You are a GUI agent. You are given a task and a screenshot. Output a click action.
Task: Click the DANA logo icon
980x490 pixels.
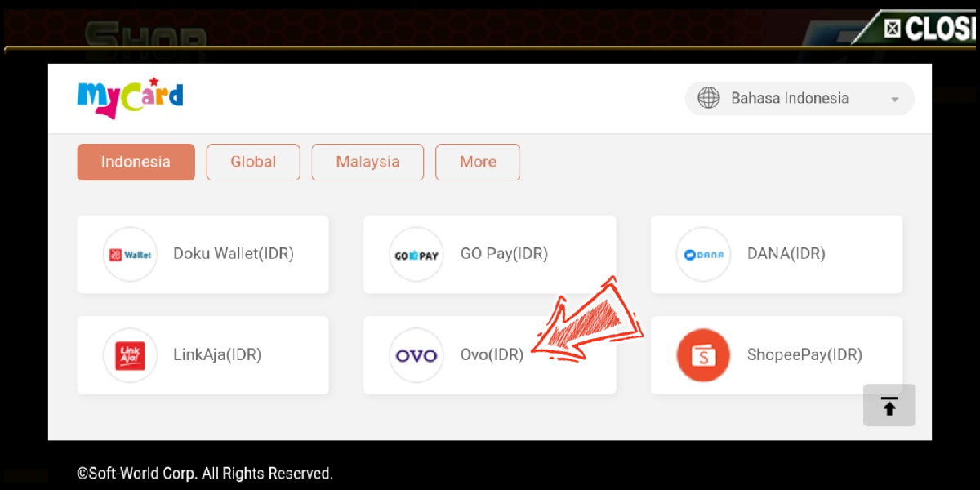click(x=703, y=254)
